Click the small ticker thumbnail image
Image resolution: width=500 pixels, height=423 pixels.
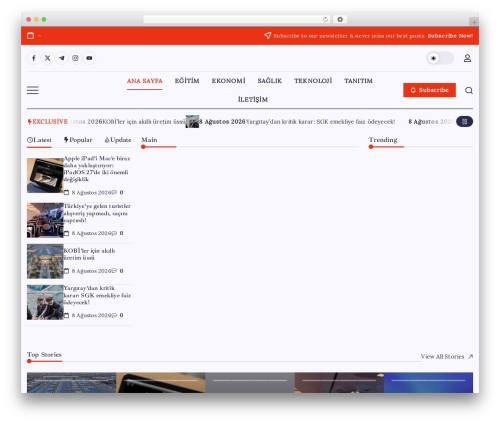[192, 121]
